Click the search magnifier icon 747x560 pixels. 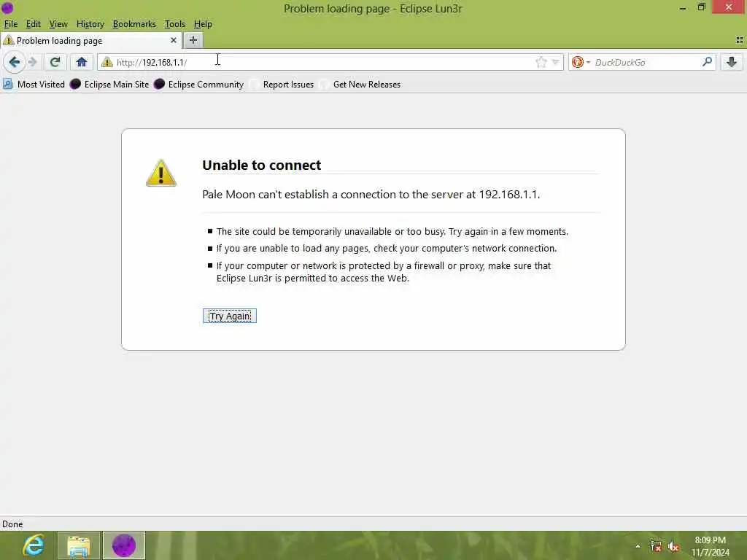[x=707, y=62]
